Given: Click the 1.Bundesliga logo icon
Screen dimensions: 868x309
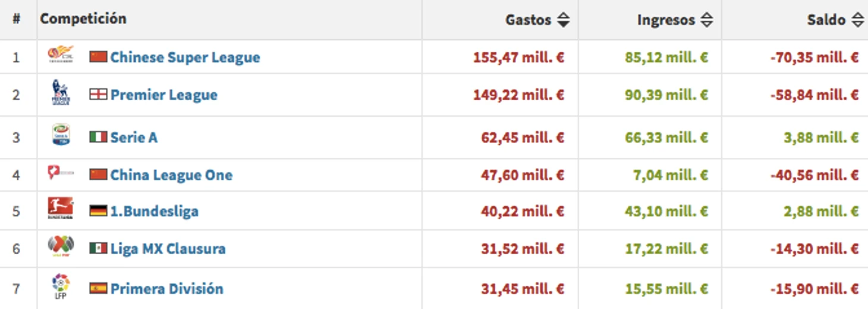Looking at the screenshot, I should click(61, 209).
